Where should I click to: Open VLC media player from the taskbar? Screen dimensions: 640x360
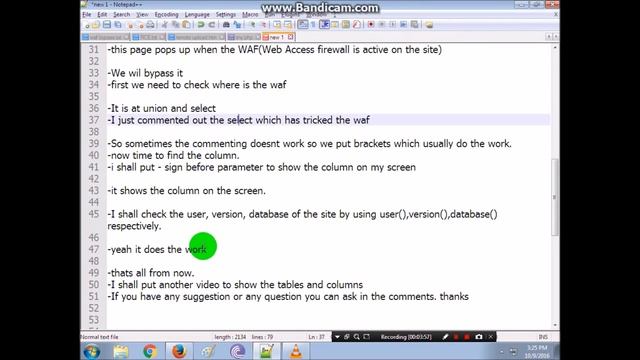point(296,351)
